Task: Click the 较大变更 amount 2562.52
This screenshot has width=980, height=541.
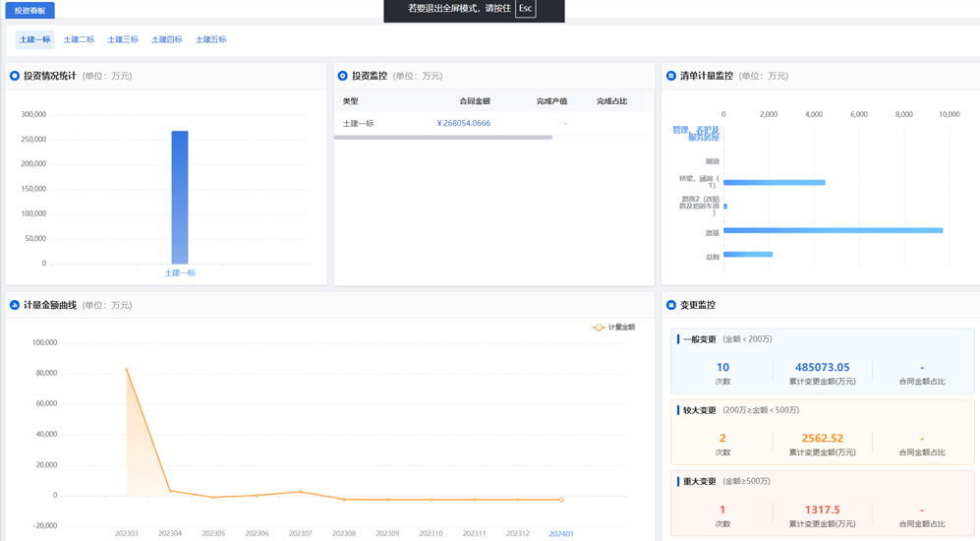Action: pos(822,439)
